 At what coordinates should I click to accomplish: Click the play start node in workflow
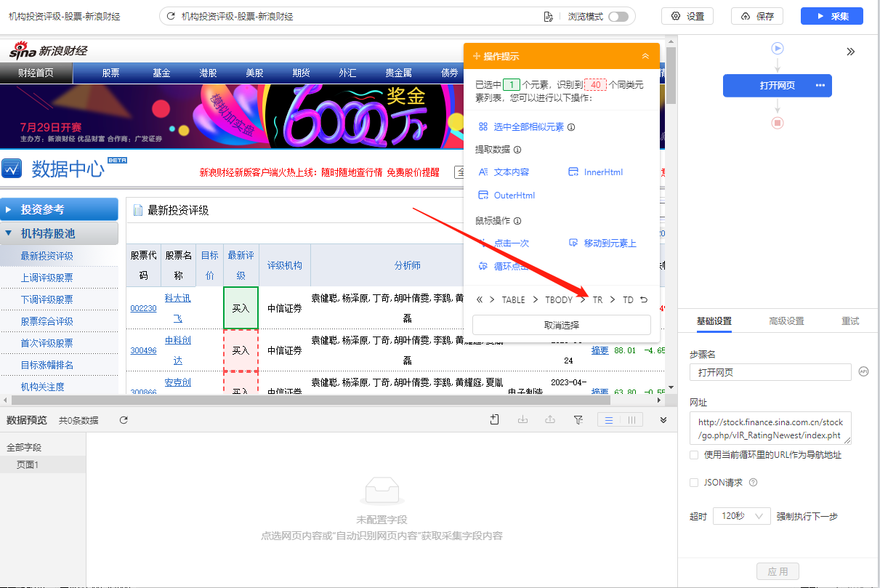click(778, 48)
